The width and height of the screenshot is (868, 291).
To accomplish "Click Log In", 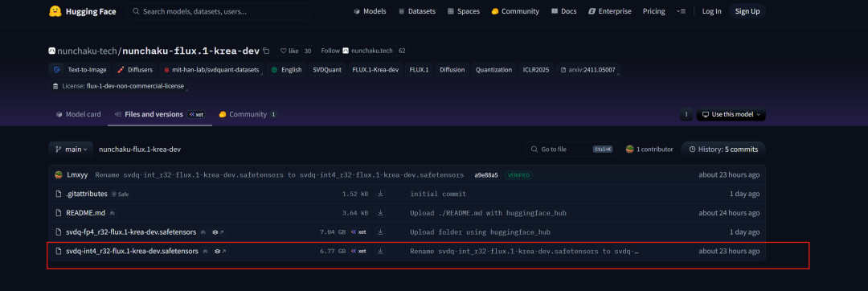I will coord(711,11).
